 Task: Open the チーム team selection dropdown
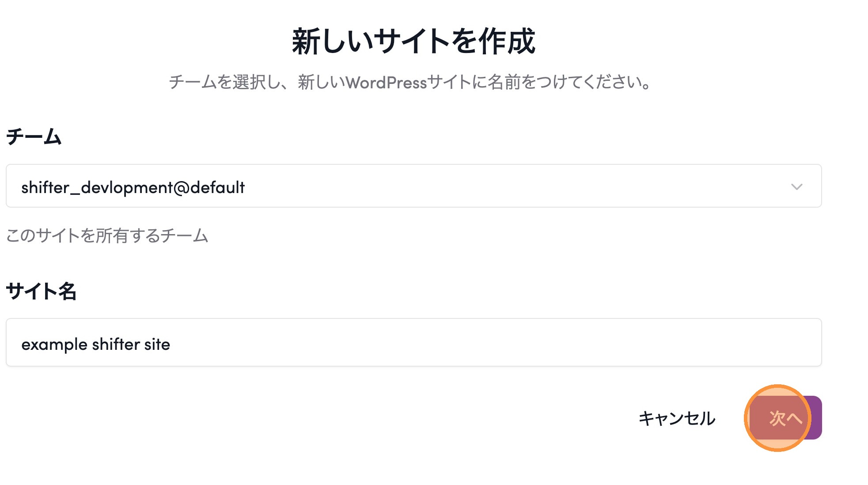413,186
